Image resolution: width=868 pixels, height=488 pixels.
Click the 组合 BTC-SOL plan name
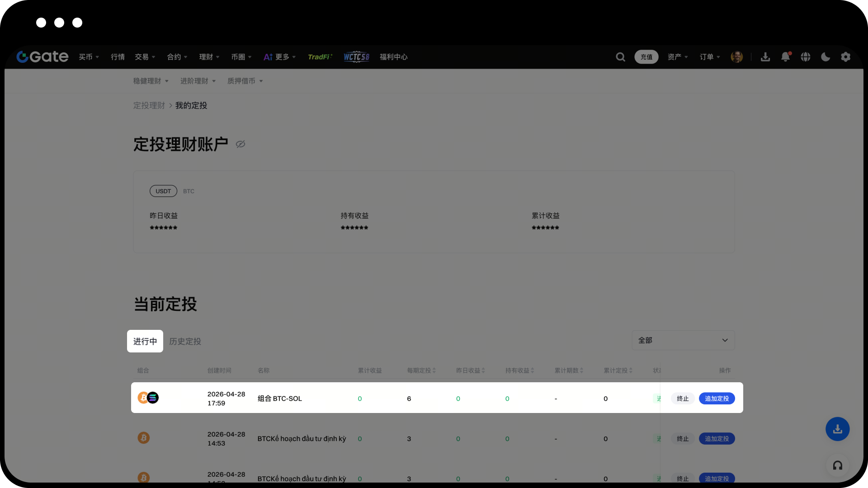[x=280, y=399]
